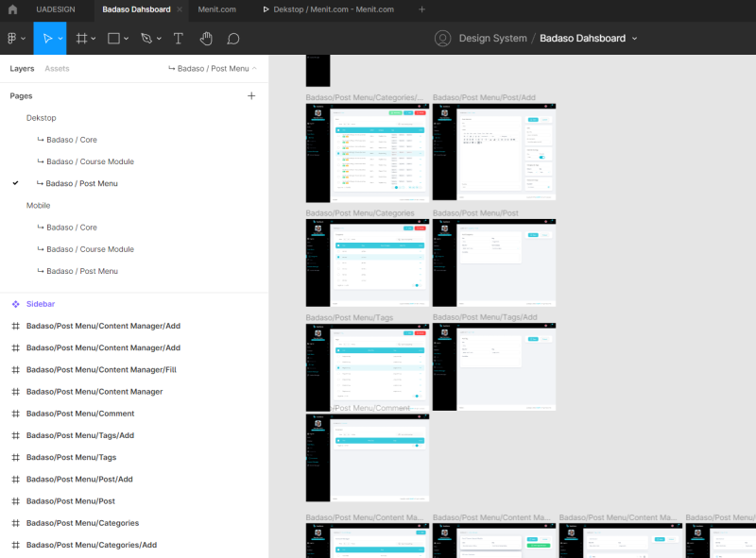Click the Badaso/Post Menu/Tags frame thumbnail

coord(367,366)
